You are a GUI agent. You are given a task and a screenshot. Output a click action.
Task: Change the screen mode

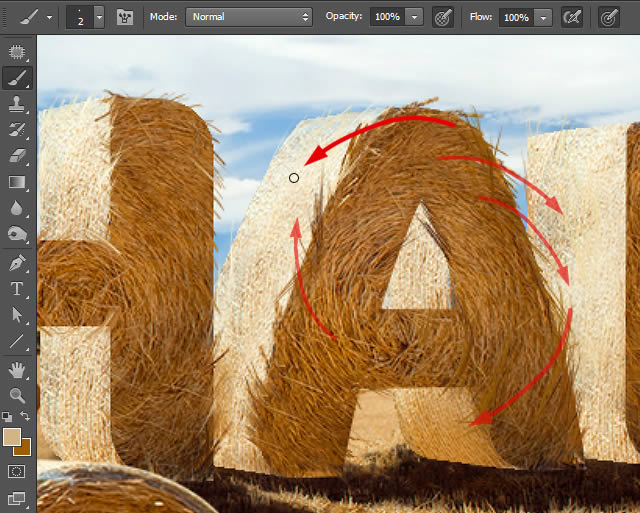pos(17,498)
